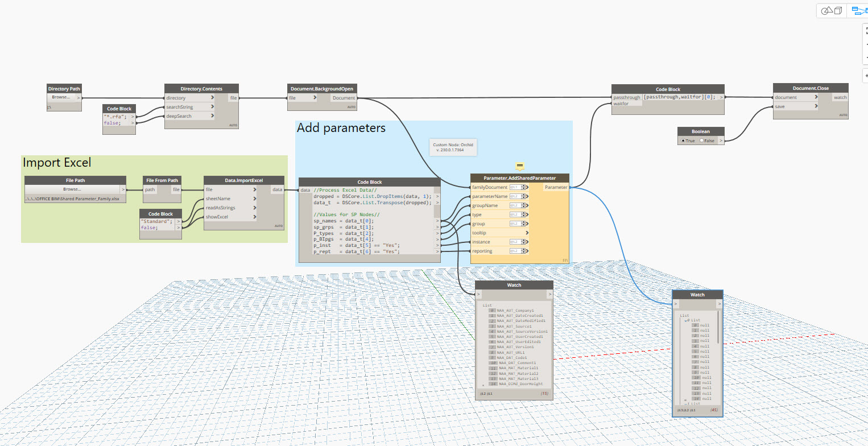This screenshot has height=446, width=868.
Task: Click the File Path node output arrow
Action: coord(123,189)
